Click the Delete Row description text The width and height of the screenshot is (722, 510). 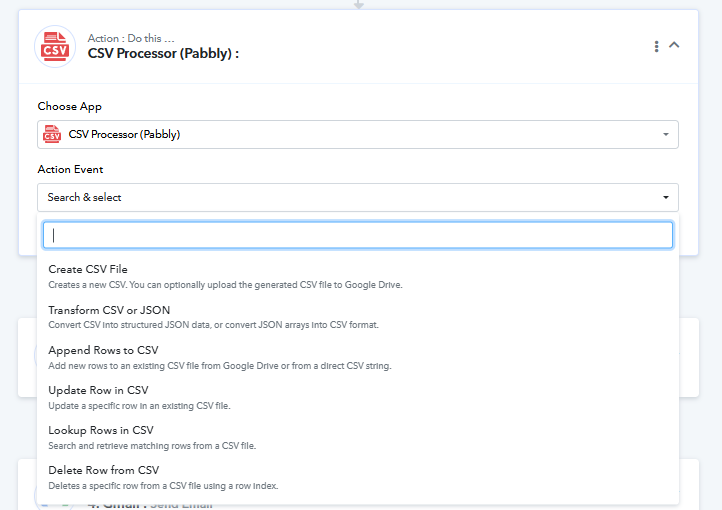[163, 486]
